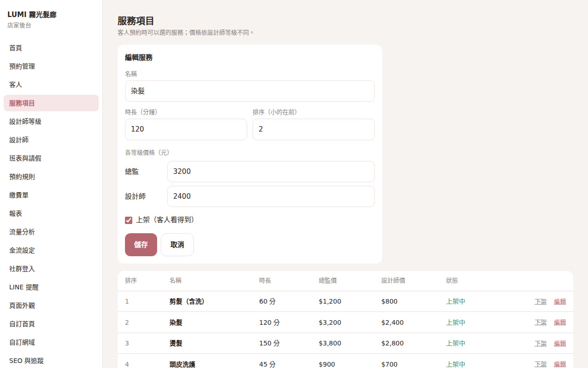
Task: Go to 預約規則 settings
Action: pos(51,177)
